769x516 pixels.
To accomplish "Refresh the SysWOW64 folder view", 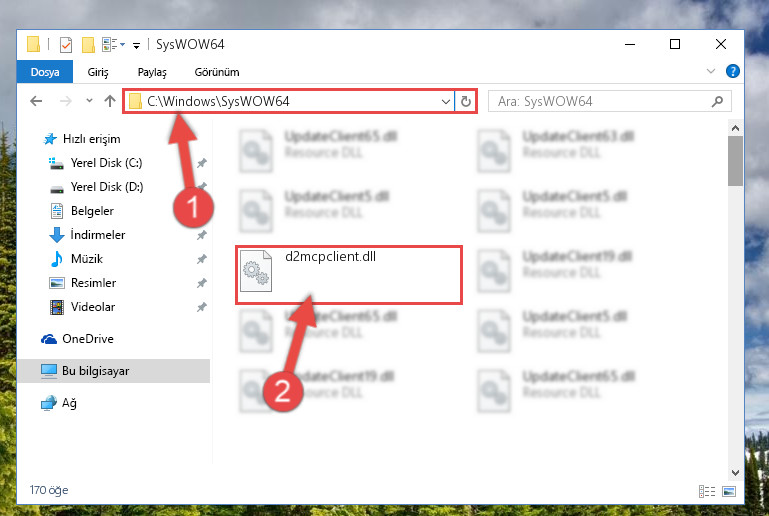I will (x=466, y=102).
